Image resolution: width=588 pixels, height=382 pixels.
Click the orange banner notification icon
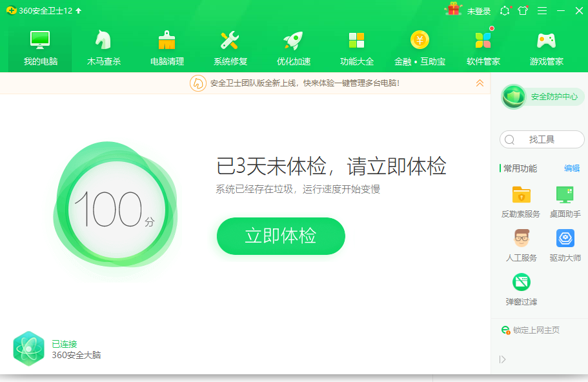pyautogui.click(x=198, y=83)
